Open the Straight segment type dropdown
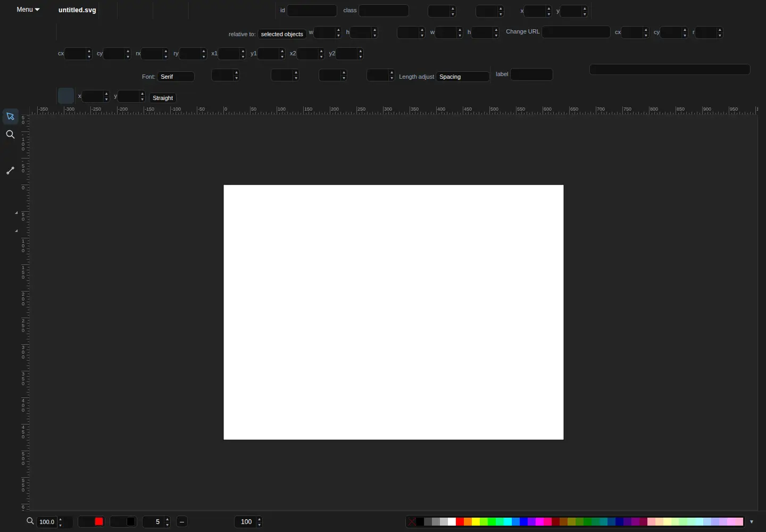This screenshot has height=532, width=766. 163,98
